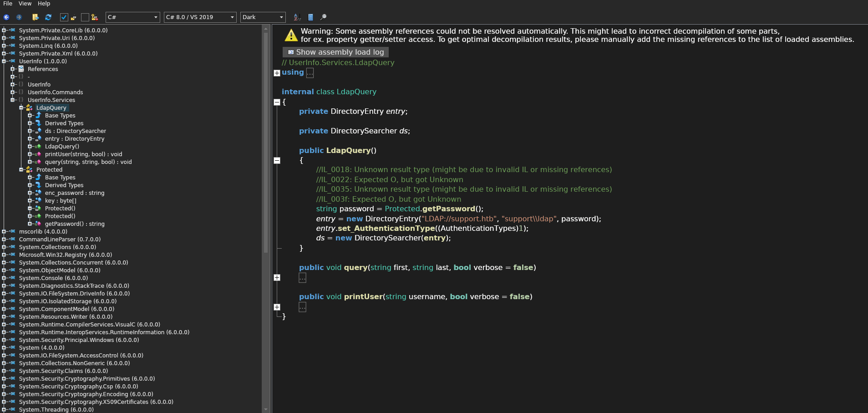Collapse the UserInfo (1.0.0.0) assembly node

click(4, 61)
